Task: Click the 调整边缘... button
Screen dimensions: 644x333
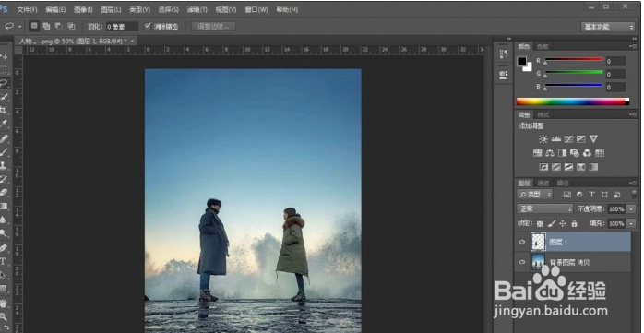Action: click(213, 26)
